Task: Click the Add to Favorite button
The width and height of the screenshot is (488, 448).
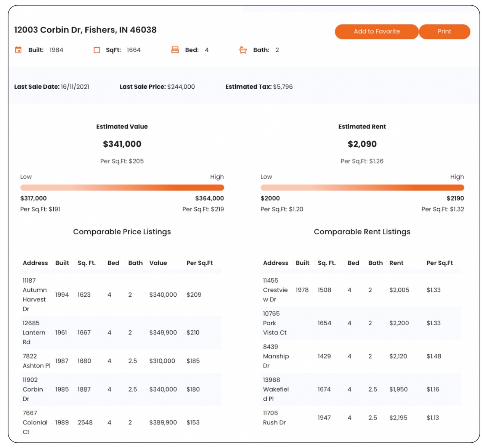Action: coord(377,32)
